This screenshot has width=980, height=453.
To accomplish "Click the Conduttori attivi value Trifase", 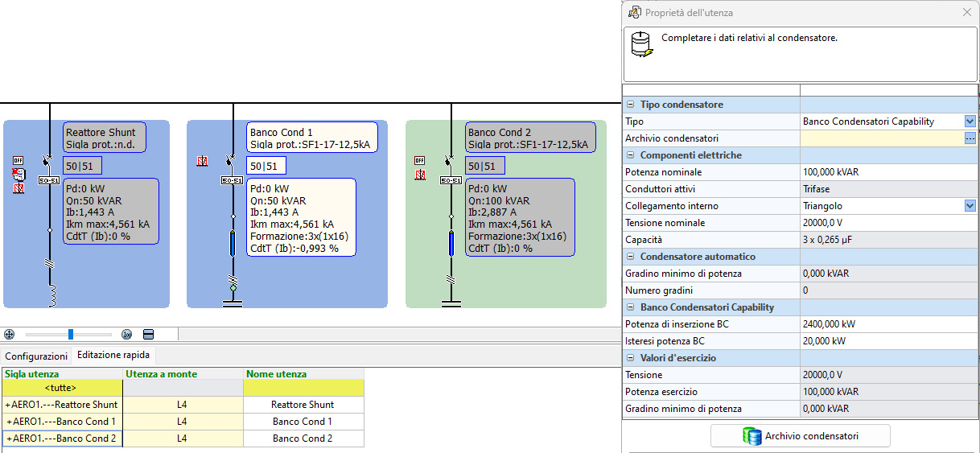I will tap(888, 189).
